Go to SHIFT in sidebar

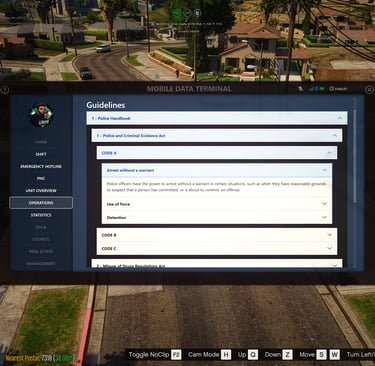[x=41, y=154]
